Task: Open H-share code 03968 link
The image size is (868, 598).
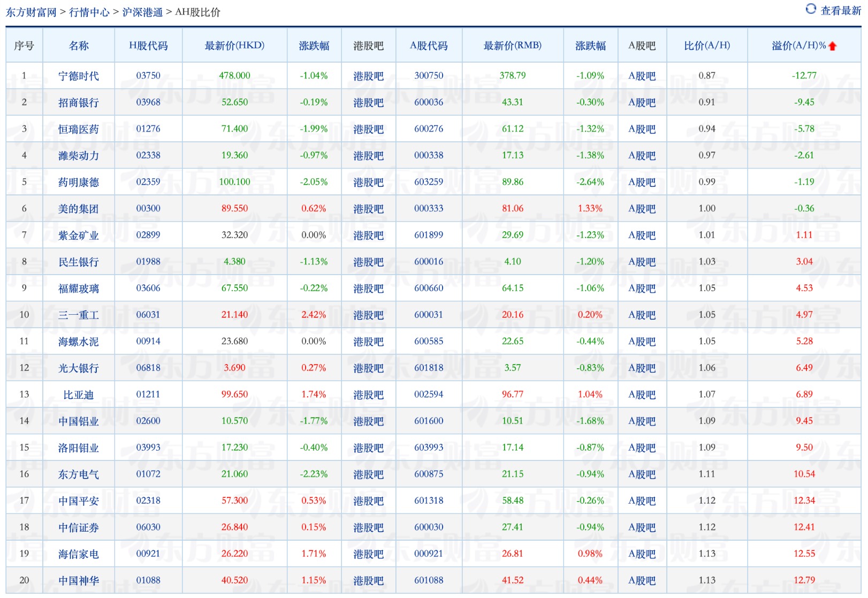Action: pyautogui.click(x=148, y=102)
